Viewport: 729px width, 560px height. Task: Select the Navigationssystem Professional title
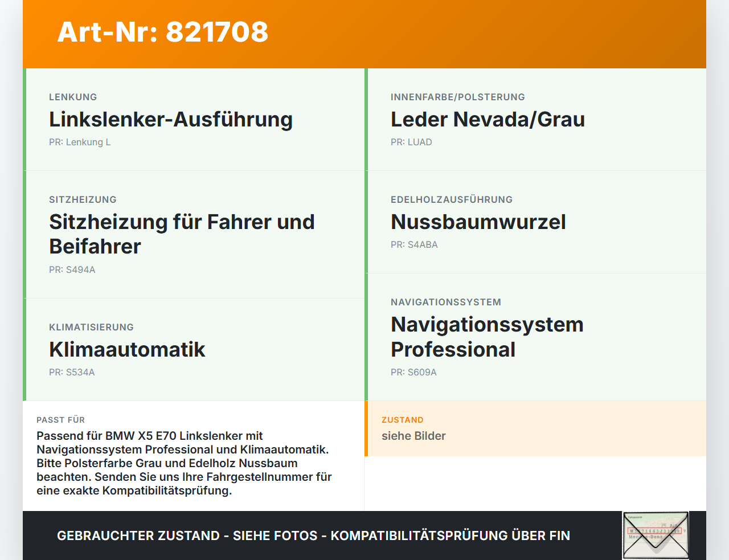(x=487, y=337)
